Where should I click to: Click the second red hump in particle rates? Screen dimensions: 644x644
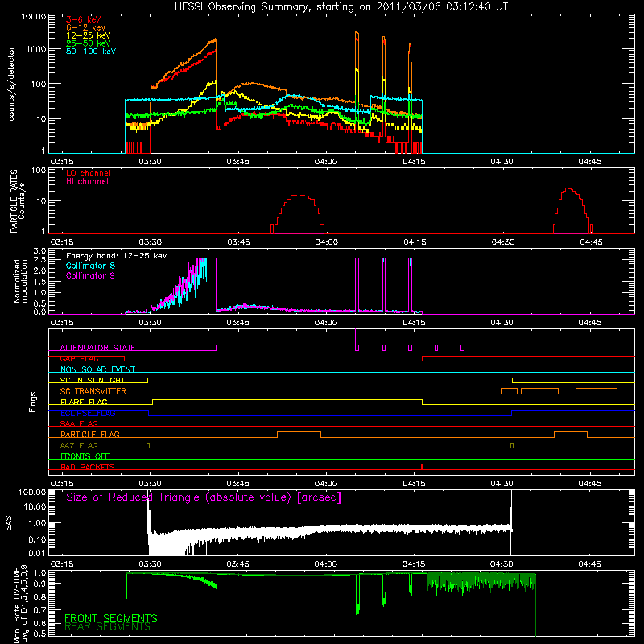[x=573, y=211]
